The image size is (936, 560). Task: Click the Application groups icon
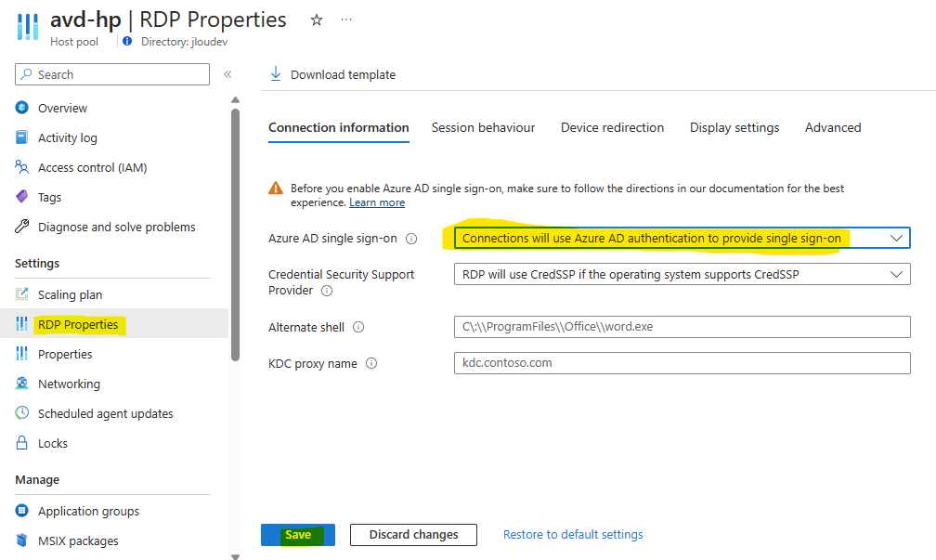[x=21, y=511]
